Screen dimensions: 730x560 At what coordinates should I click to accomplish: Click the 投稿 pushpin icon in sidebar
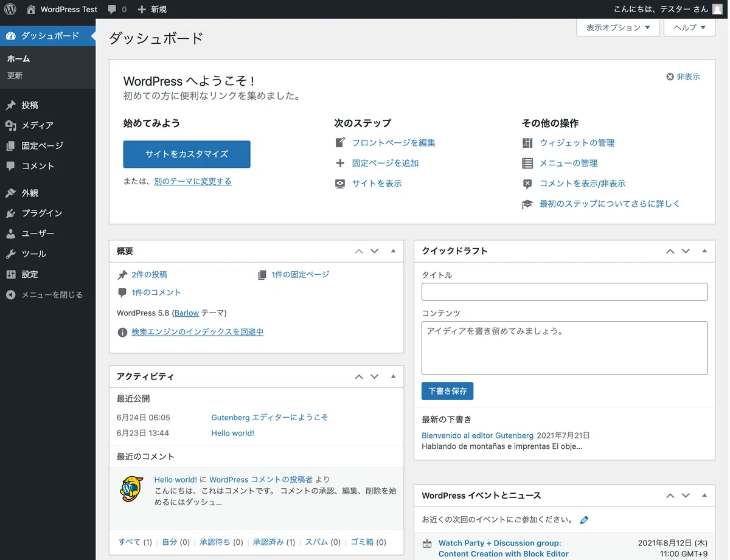click(x=11, y=105)
